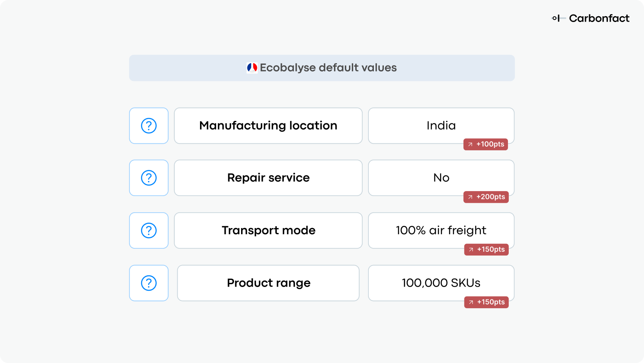Click the French flag icon in the header
The width and height of the screenshot is (644, 363).
click(252, 68)
